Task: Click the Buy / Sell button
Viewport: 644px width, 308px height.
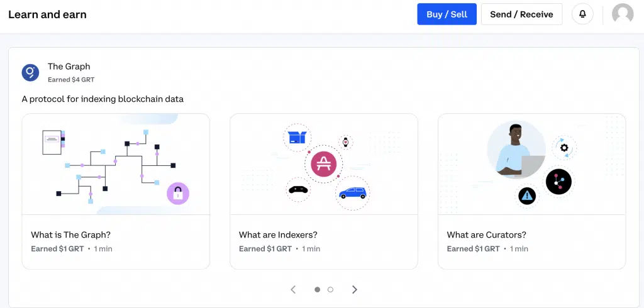Action: pyautogui.click(x=447, y=14)
